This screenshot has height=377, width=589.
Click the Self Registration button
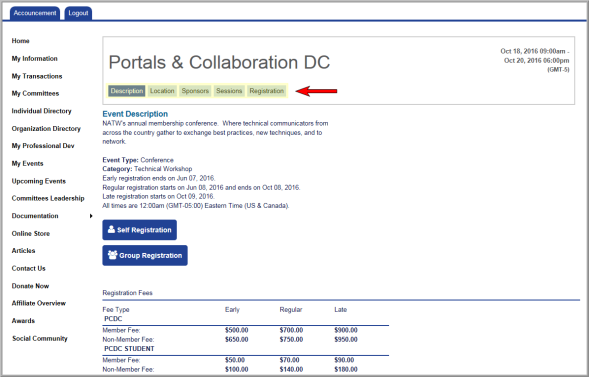pos(140,230)
